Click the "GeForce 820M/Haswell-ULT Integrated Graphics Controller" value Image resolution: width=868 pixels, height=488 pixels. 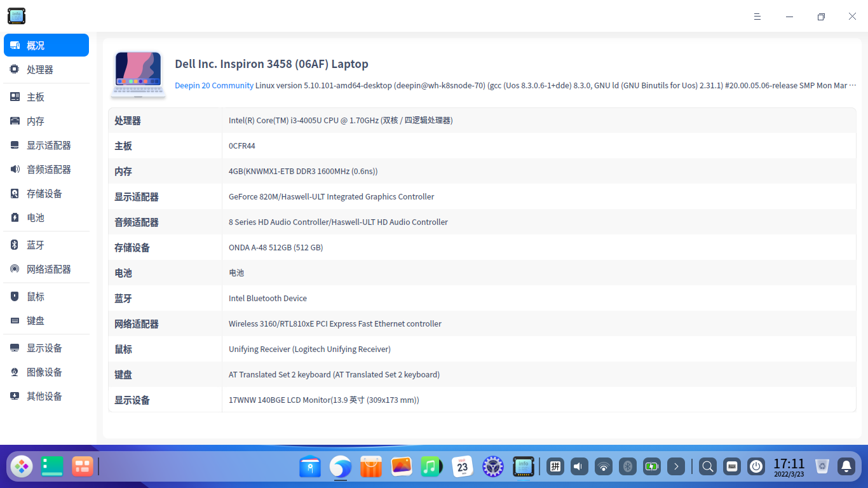(331, 196)
